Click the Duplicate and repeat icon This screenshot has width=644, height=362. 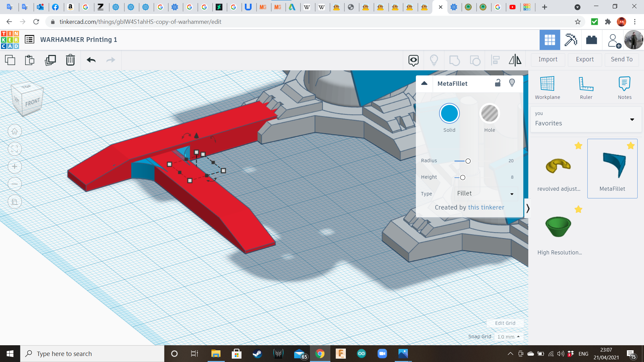(x=50, y=60)
